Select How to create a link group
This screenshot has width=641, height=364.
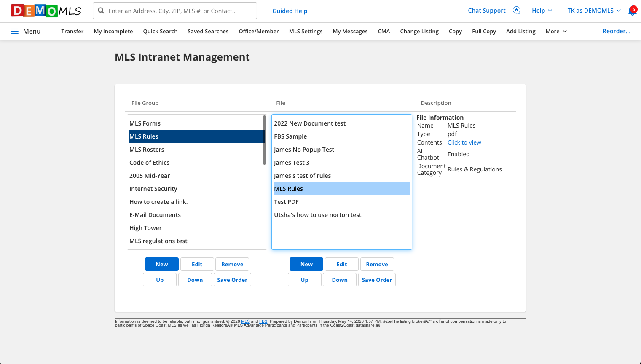[x=196, y=202]
